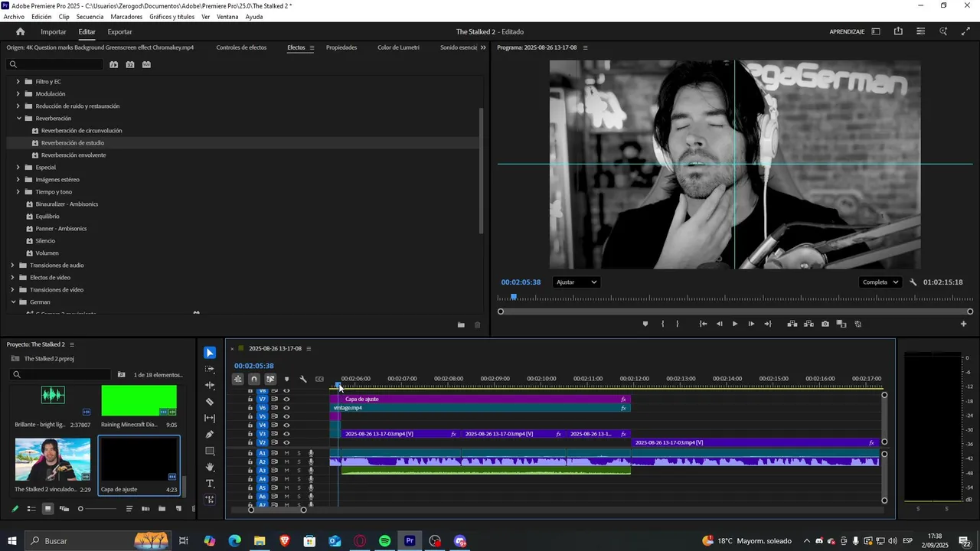Expand Efectos de vídeo folder

point(12,278)
